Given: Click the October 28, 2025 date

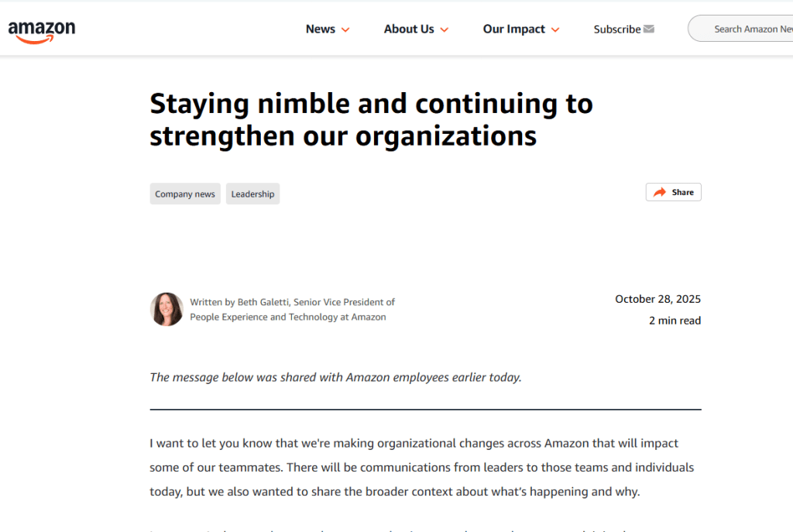Looking at the screenshot, I should pyautogui.click(x=657, y=299).
